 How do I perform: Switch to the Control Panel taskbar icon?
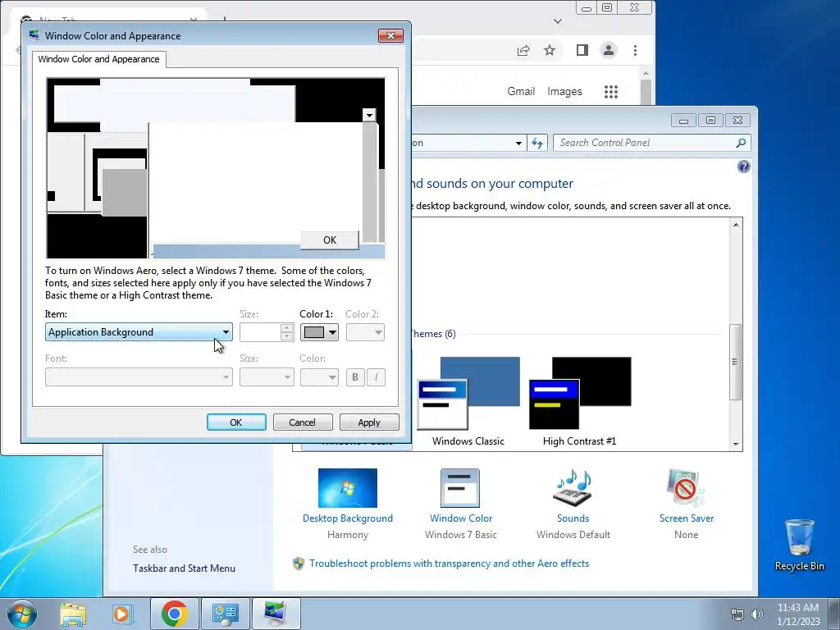coord(225,614)
